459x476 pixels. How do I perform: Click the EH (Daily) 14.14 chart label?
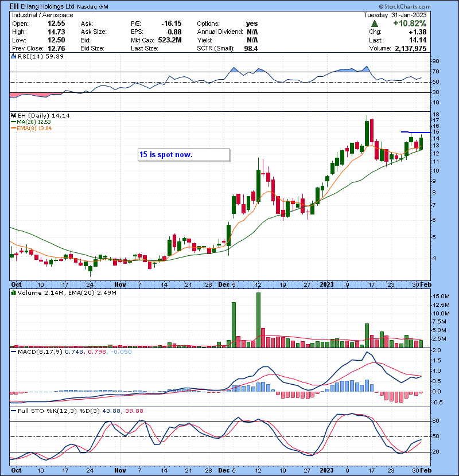click(x=44, y=116)
